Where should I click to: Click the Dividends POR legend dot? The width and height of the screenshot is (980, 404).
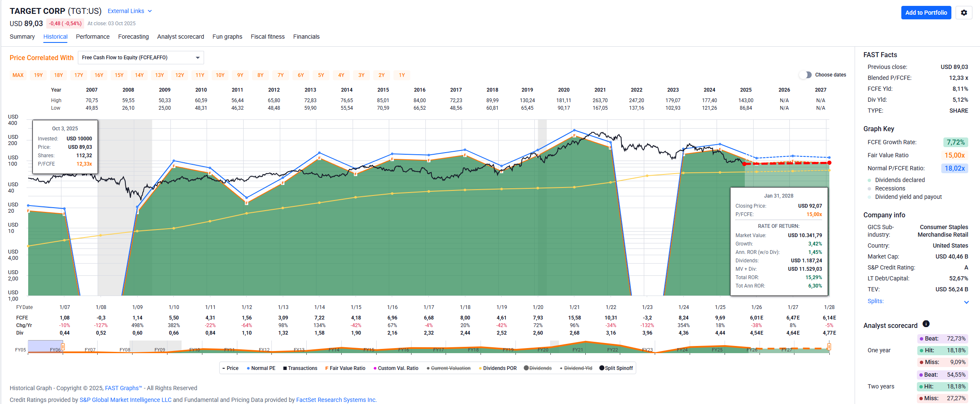pyautogui.click(x=480, y=368)
